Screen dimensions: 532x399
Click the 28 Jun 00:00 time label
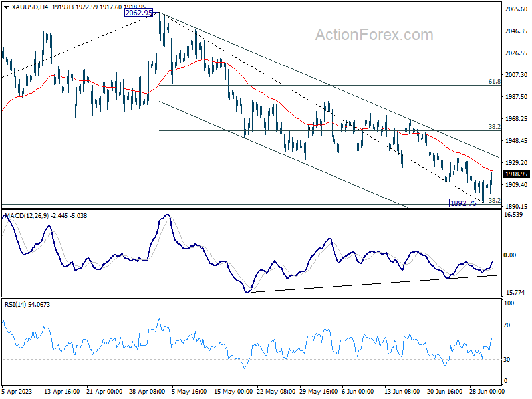pos(487,391)
